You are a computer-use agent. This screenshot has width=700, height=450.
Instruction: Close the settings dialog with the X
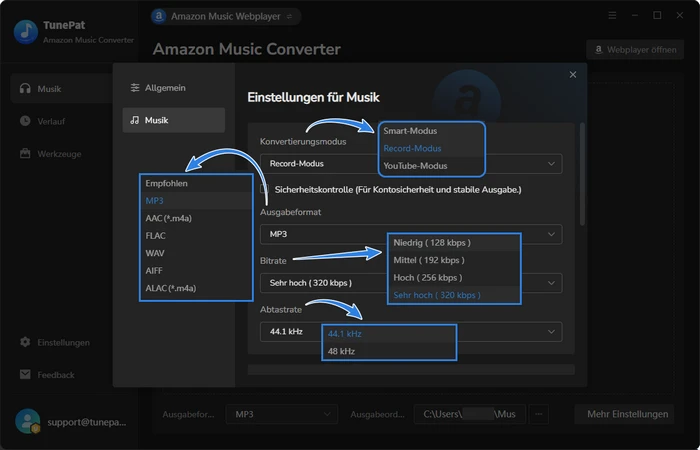[573, 75]
